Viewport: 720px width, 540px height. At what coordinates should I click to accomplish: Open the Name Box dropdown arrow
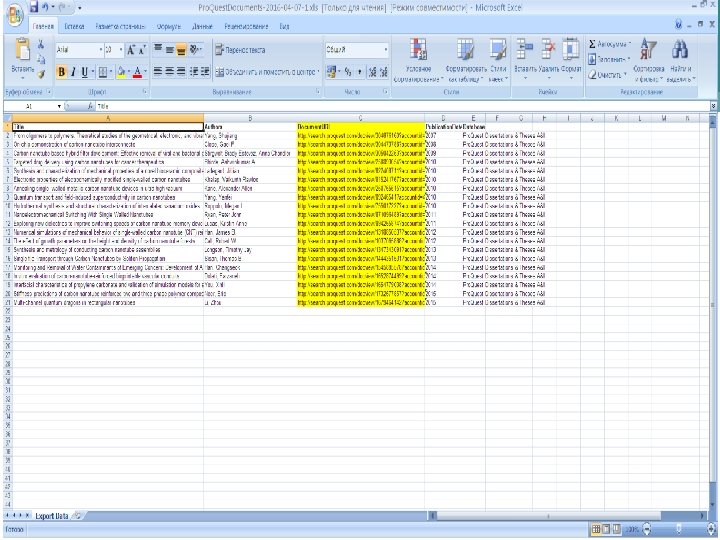[59, 107]
